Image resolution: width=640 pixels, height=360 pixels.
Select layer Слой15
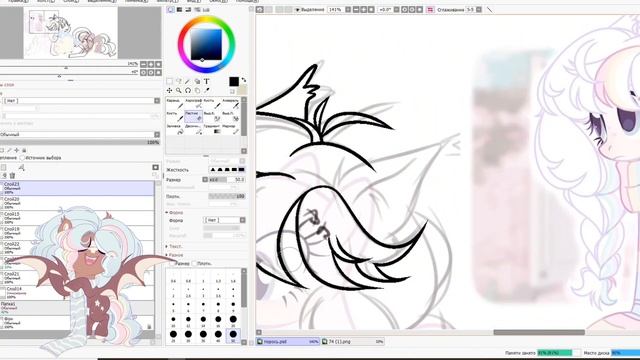coord(78,218)
